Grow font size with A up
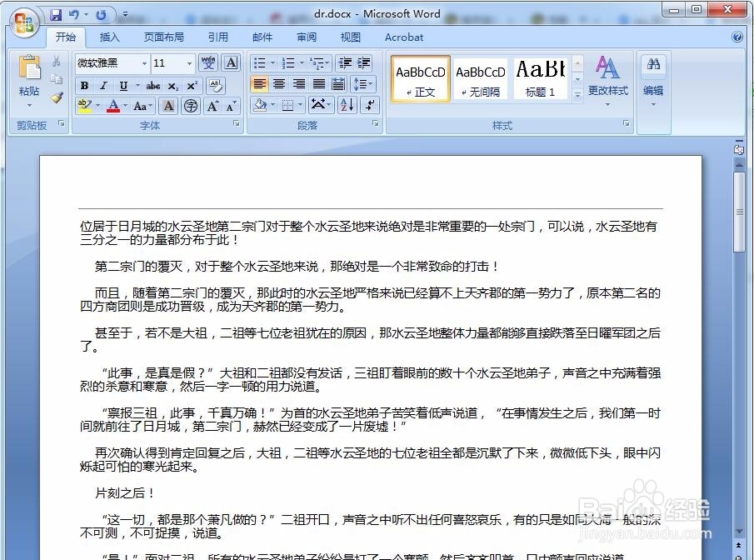Viewport: 754px width, 560px height. click(x=212, y=105)
